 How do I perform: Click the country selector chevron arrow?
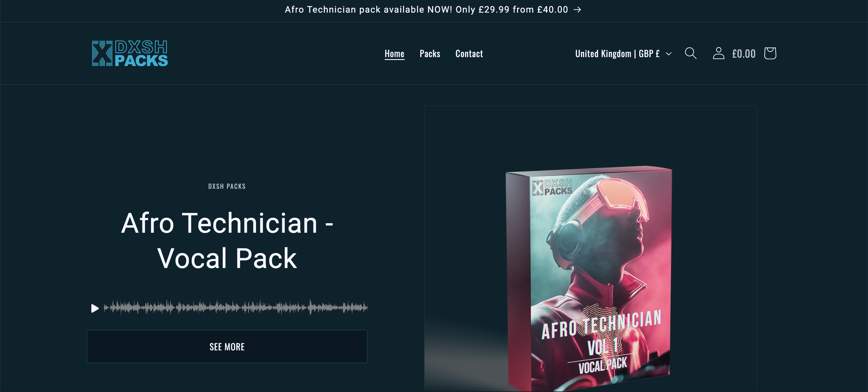coord(669,54)
